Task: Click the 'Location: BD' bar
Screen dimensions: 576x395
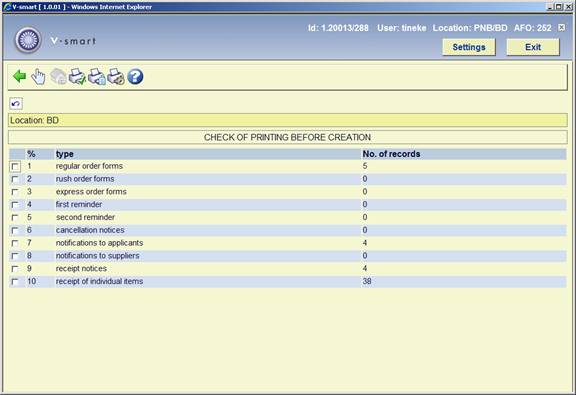Action: [288, 121]
